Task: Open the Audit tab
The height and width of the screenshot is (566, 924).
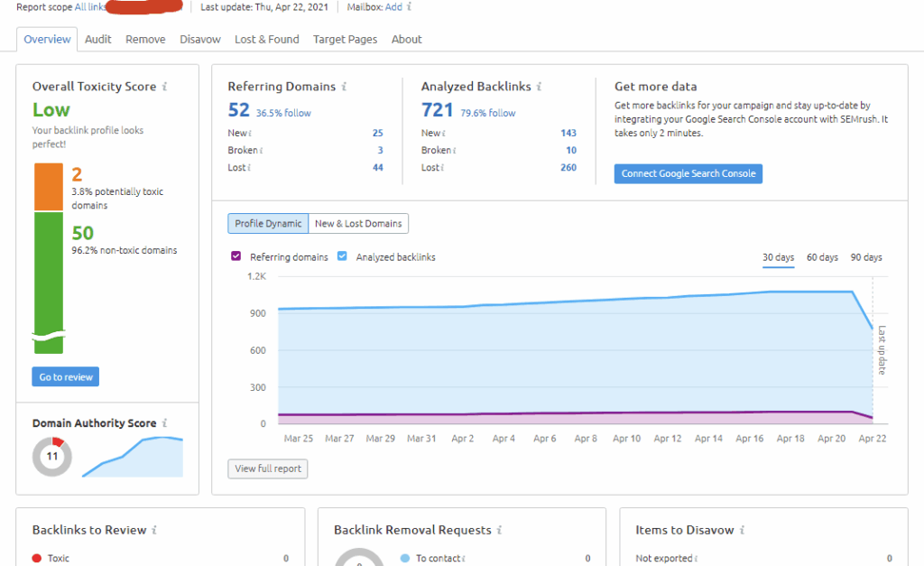Action: [x=98, y=40]
